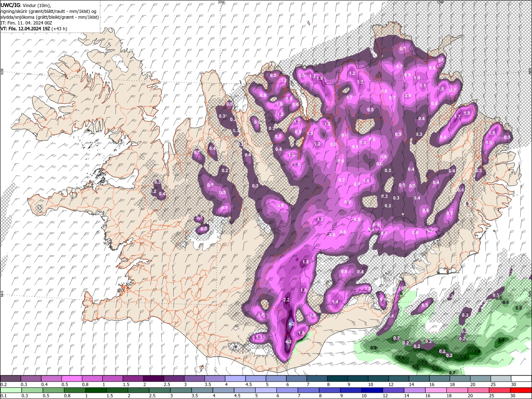
Task: Choose the dark teal 8–9 snow swatch
Action: pos(337,378)
